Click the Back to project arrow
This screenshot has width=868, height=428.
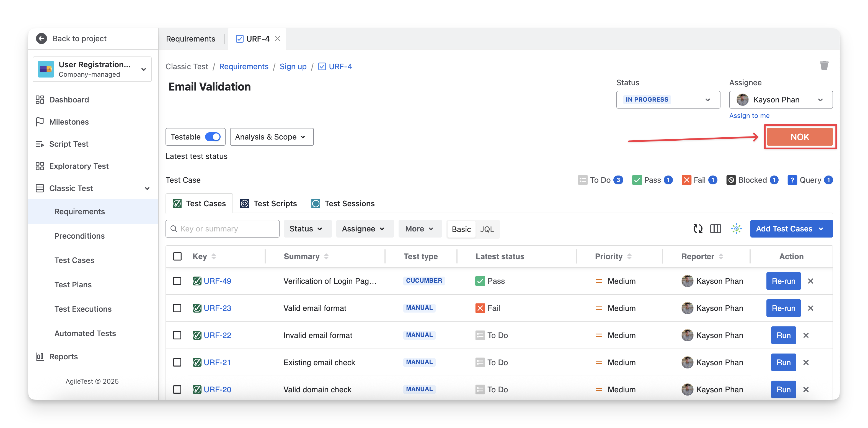[x=42, y=38]
